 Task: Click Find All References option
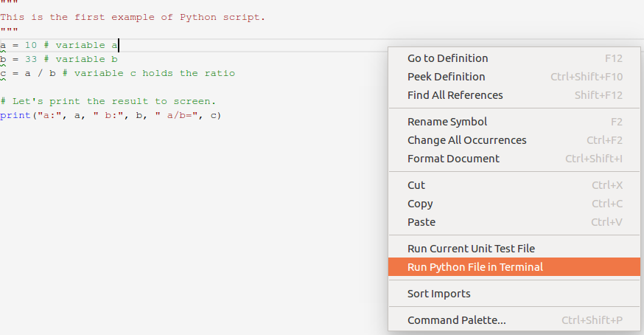coord(455,95)
